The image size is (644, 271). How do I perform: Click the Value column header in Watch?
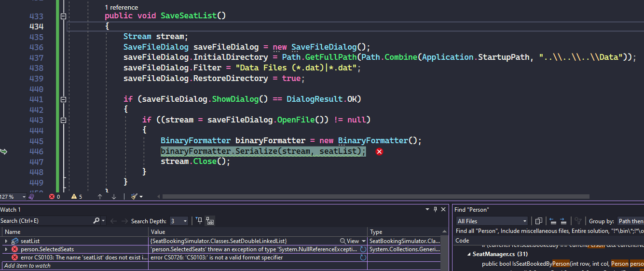pyautogui.click(x=258, y=232)
